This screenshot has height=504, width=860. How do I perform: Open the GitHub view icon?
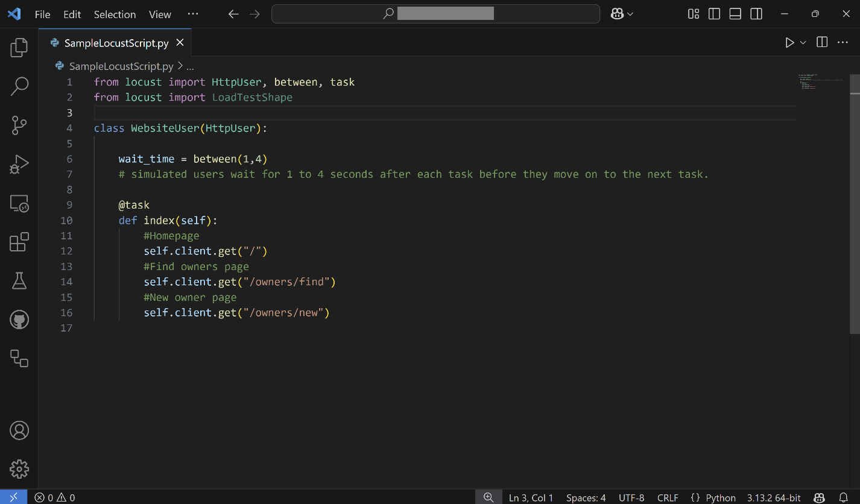tap(19, 320)
